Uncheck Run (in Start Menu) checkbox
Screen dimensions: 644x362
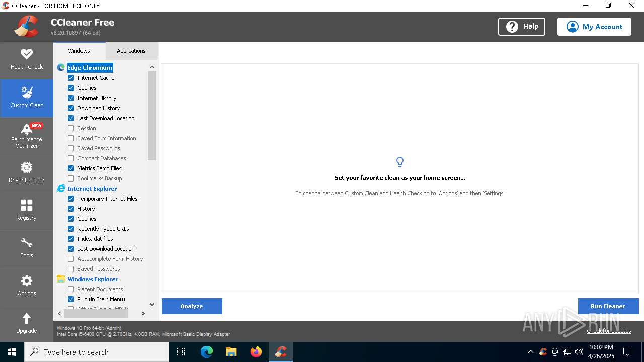click(x=71, y=299)
